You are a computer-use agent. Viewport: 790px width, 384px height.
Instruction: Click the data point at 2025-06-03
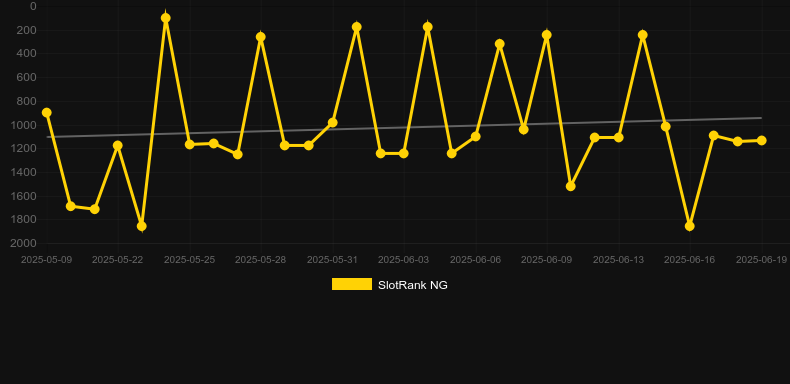click(404, 153)
